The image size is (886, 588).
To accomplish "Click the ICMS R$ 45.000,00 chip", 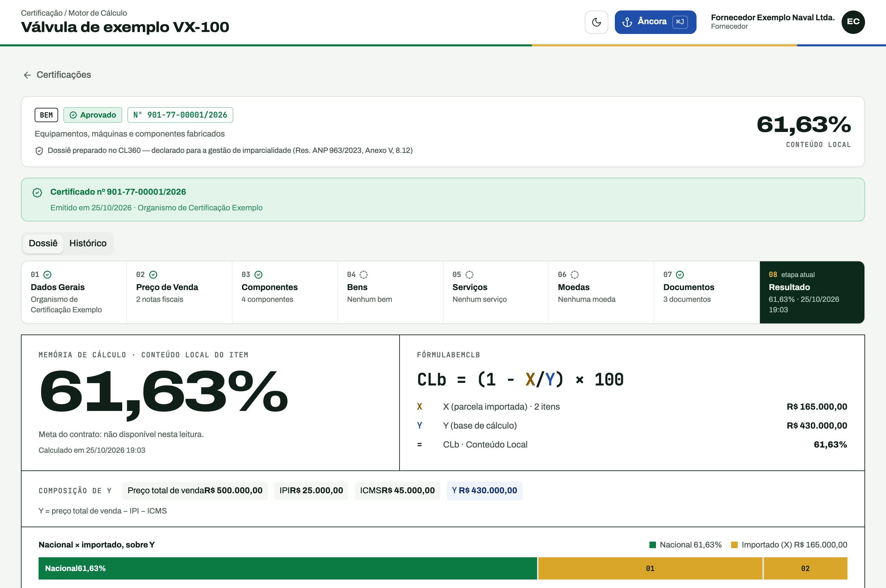I will click(398, 491).
